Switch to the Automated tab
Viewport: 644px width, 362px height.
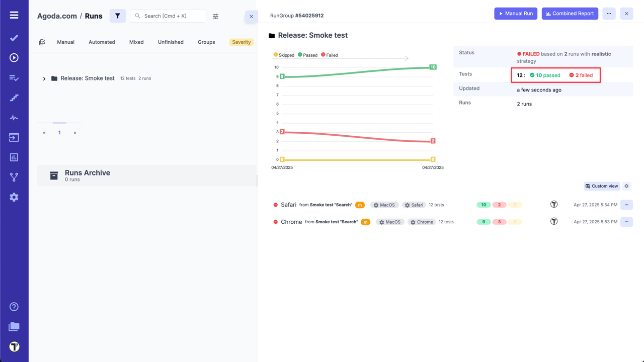click(102, 42)
